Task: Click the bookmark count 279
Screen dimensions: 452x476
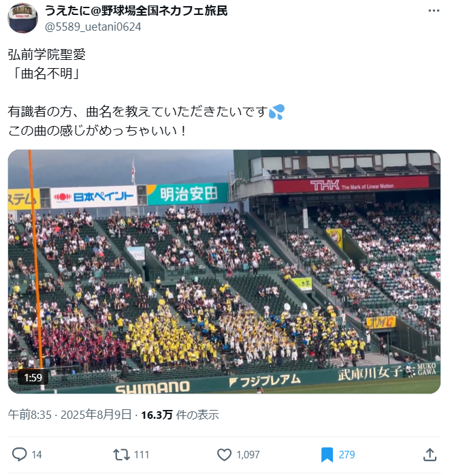Action: [x=346, y=454]
